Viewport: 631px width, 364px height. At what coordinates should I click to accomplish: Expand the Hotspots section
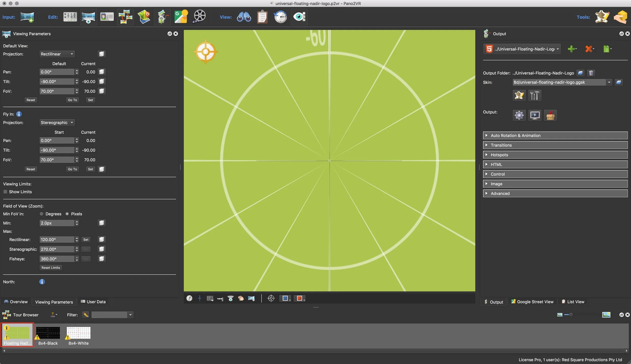555,155
